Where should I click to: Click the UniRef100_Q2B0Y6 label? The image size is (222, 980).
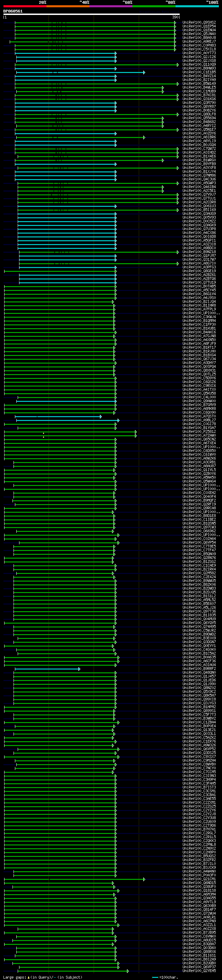coord(199,473)
